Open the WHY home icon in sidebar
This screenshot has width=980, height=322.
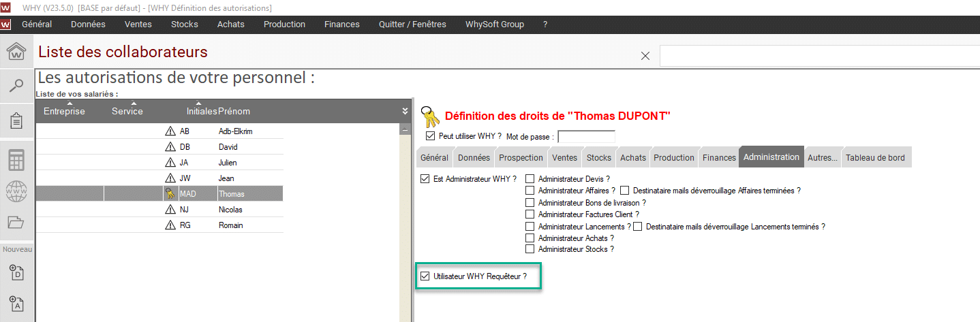[16, 52]
